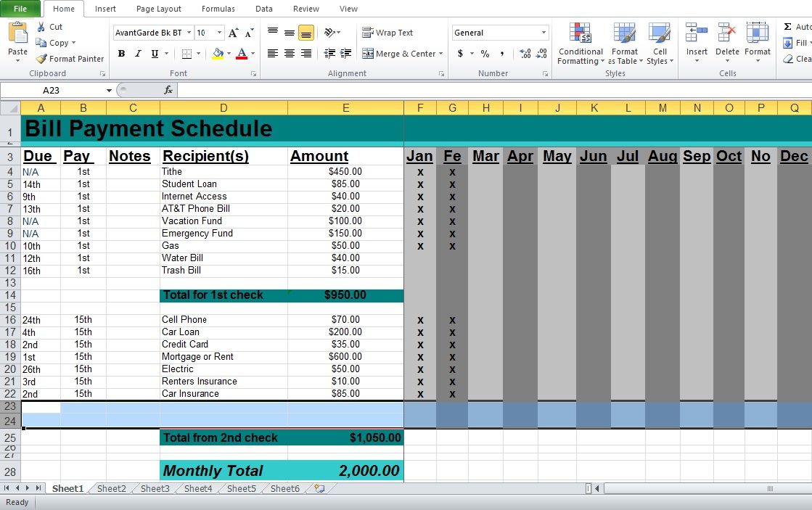Click the Increase Decimal icon
This screenshot has width=812, height=510.
[x=525, y=54]
